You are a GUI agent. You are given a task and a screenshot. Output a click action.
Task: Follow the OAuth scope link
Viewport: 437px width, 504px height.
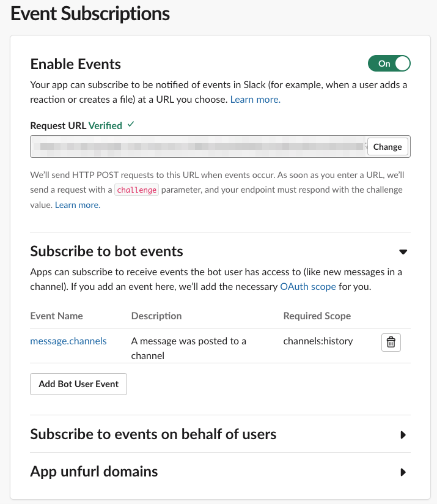tap(308, 286)
